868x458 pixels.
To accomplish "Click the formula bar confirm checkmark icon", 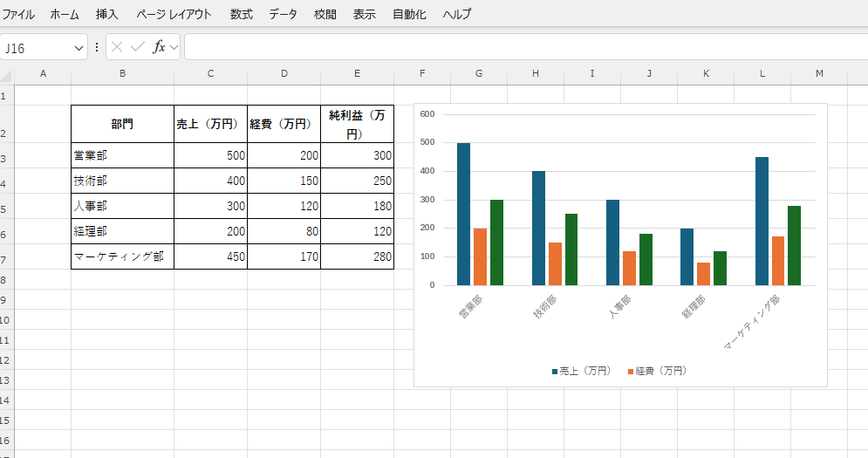I will pyautogui.click(x=137, y=47).
